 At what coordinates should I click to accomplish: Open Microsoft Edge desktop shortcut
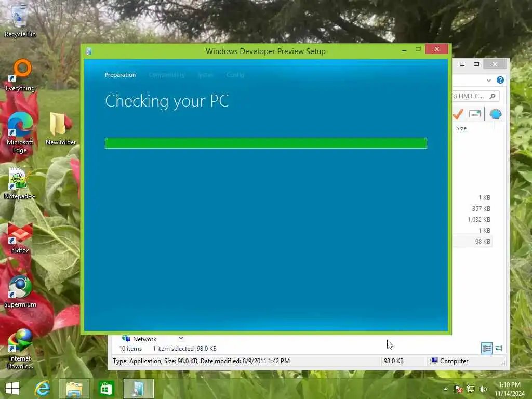(x=20, y=133)
